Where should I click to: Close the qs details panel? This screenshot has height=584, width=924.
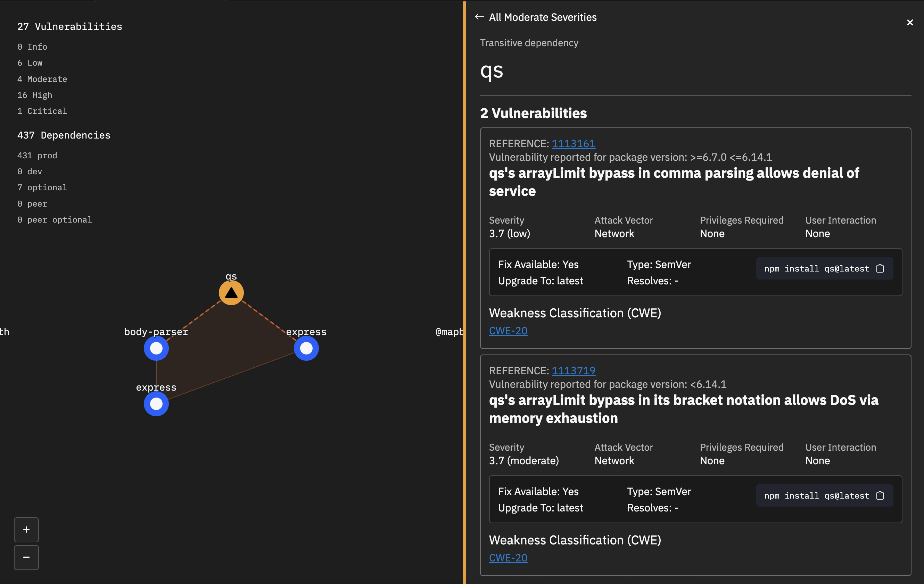pos(909,23)
